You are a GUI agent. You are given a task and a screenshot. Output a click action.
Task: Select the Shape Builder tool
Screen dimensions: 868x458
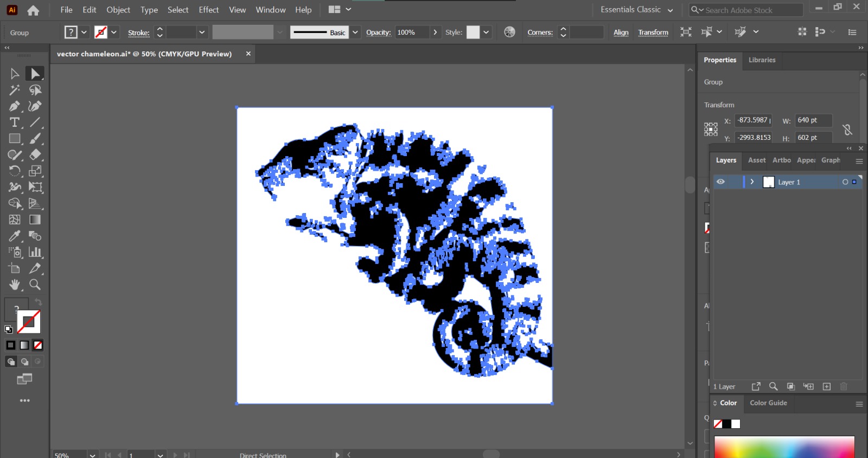[15, 204]
